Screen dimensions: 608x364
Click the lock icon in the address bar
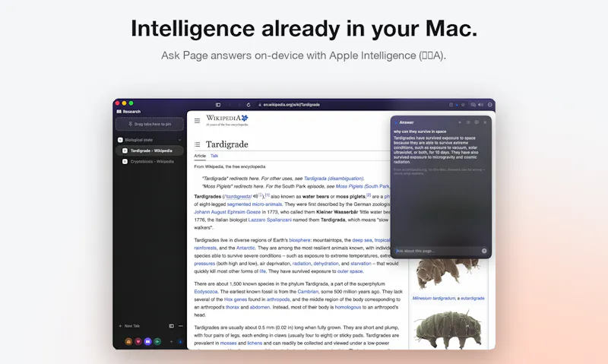click(260, 105)
